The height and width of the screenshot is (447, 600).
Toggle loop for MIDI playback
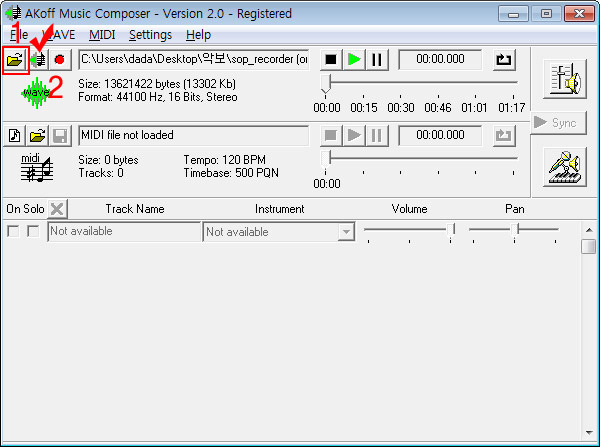[504, 135]
